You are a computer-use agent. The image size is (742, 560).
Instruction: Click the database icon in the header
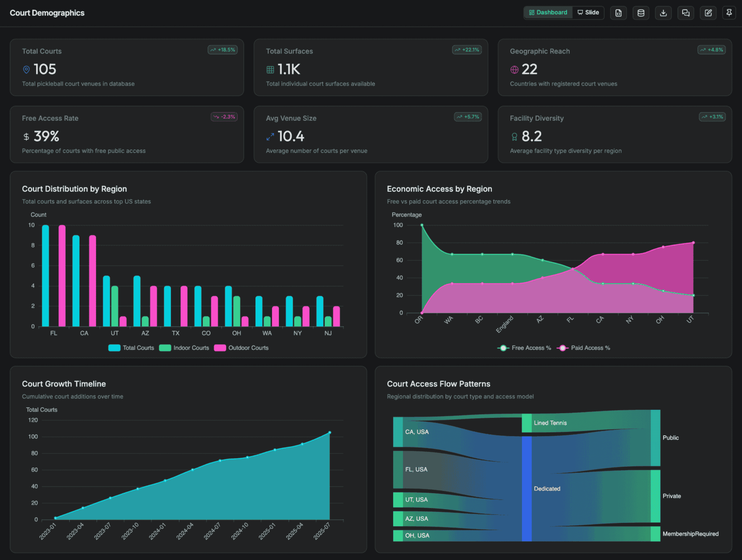(641, 13)
